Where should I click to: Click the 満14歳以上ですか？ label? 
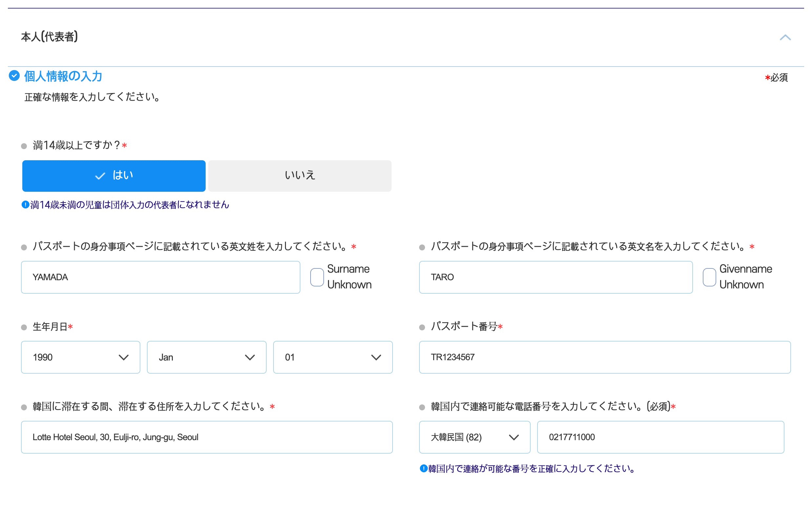coord(76,145)
